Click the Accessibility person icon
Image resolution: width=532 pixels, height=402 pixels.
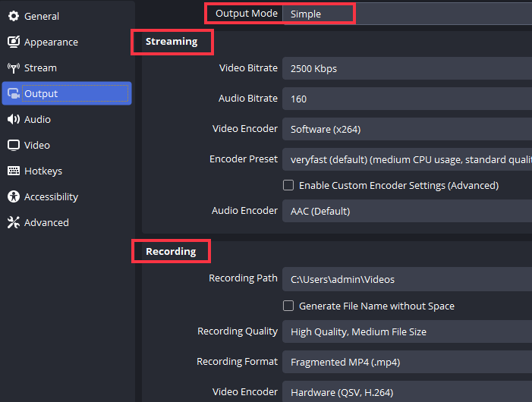pyautogui.click(x=13, y=196)
